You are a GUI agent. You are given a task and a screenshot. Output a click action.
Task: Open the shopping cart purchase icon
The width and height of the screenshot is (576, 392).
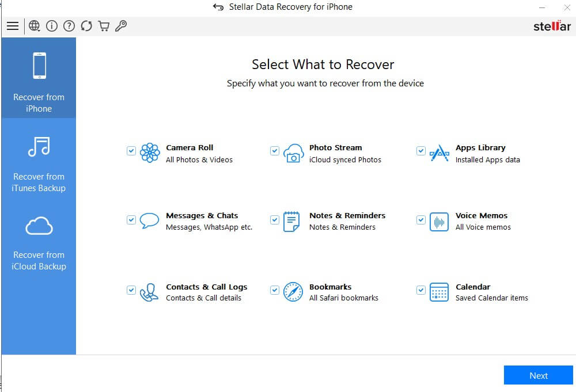pyautogui.click(x=104, y=26)
